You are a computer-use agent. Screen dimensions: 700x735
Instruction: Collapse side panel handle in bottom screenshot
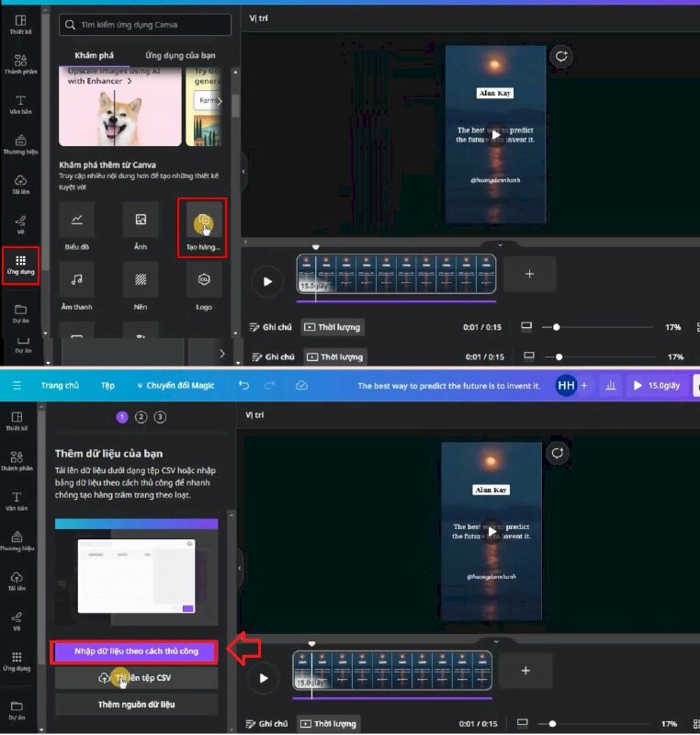pyautogui.click(x=240, y=568)
